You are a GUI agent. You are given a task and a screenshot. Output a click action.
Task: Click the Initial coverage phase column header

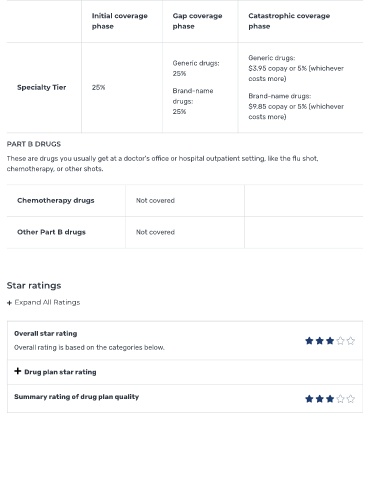(120, 21)
